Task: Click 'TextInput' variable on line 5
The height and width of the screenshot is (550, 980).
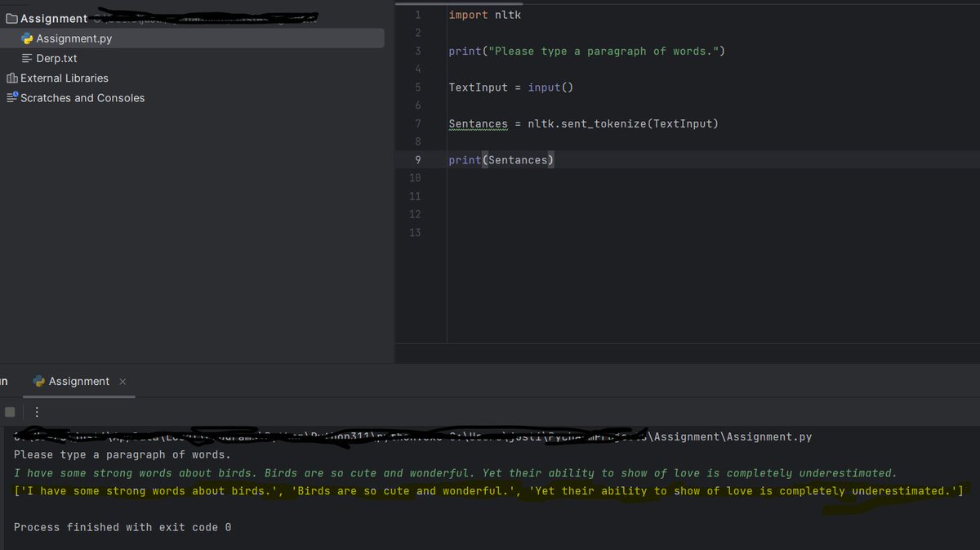Action: [x=478, y=87]
